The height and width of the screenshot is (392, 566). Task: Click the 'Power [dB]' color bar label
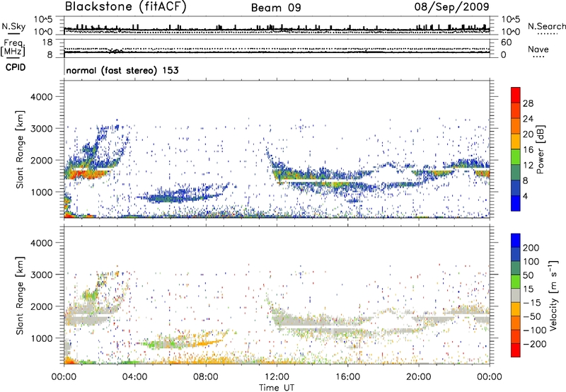click(540, 149)
